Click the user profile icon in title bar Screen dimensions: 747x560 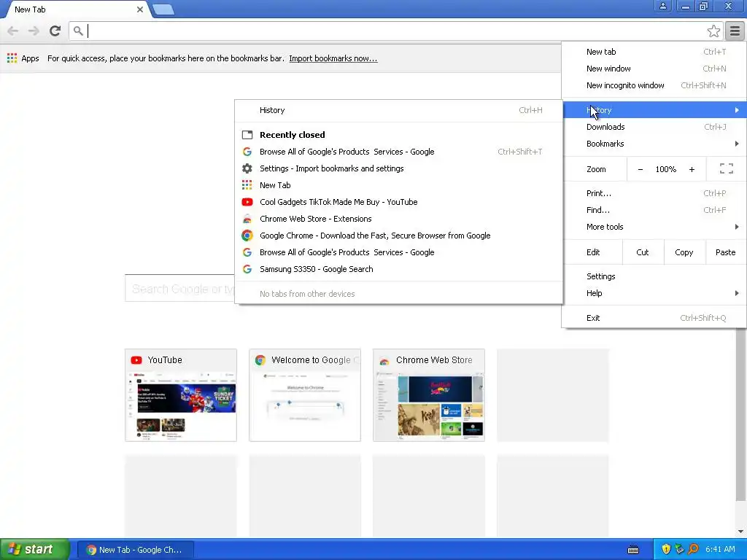[x=662, y=6]
